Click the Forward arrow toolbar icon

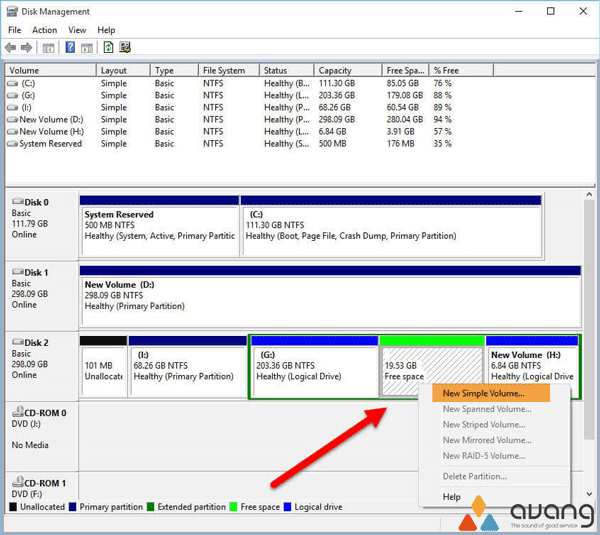27,47
